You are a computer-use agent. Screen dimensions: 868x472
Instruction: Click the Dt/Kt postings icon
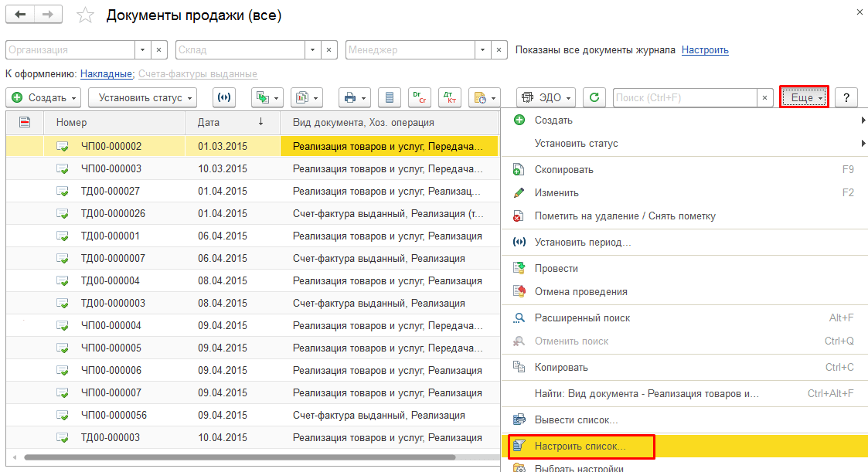pos(450,97)
